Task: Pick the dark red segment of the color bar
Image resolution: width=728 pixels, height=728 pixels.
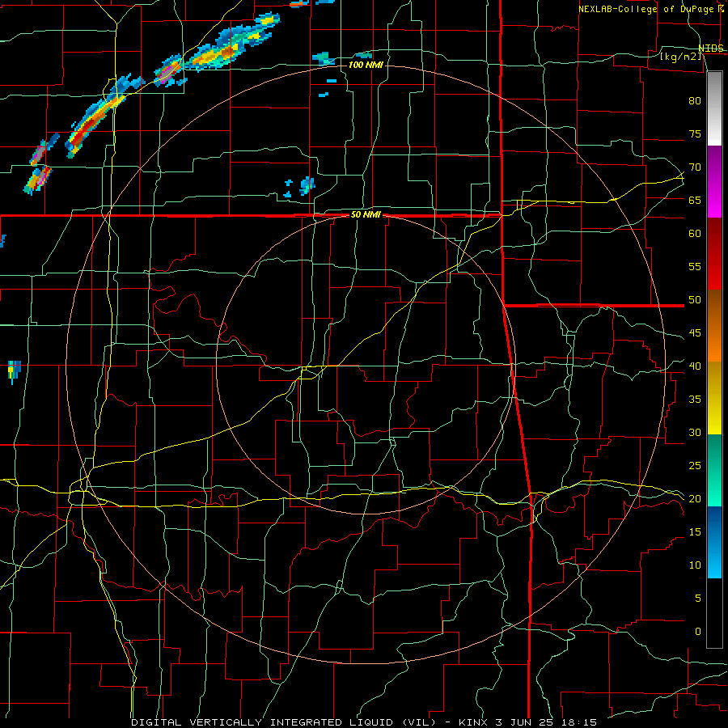Action: [714, 254]
